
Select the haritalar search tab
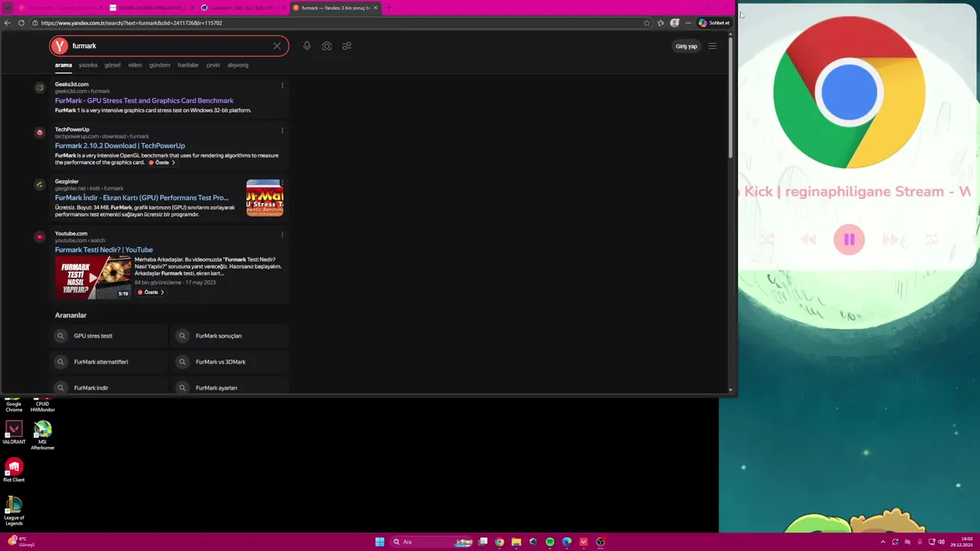click(188, 65)
